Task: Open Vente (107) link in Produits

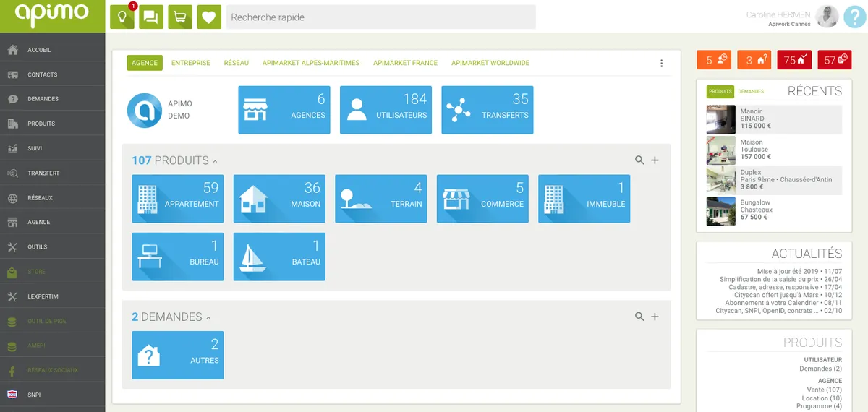Action: (x=825, y=390)
